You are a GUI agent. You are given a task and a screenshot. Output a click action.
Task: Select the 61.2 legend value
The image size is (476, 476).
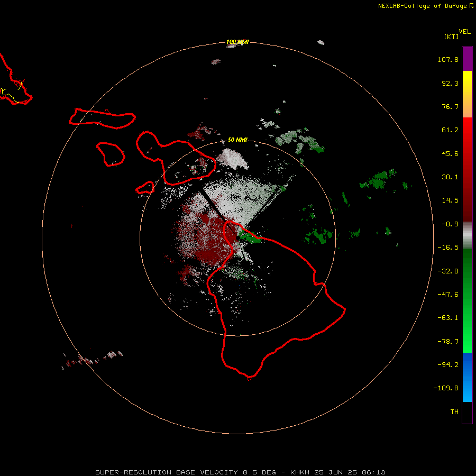pos(450,130)
